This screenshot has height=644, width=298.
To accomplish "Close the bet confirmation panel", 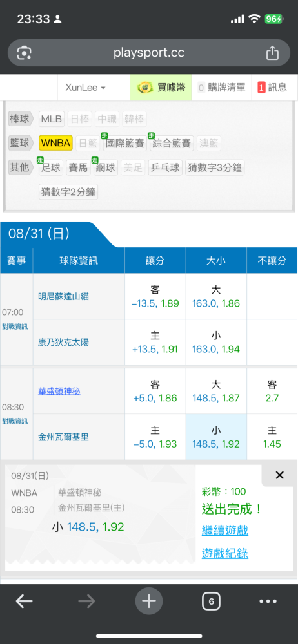I will coord(279,475).
